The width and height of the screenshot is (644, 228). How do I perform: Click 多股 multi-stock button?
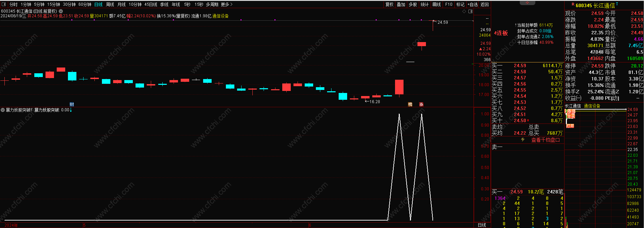click(x=413, y=4)
